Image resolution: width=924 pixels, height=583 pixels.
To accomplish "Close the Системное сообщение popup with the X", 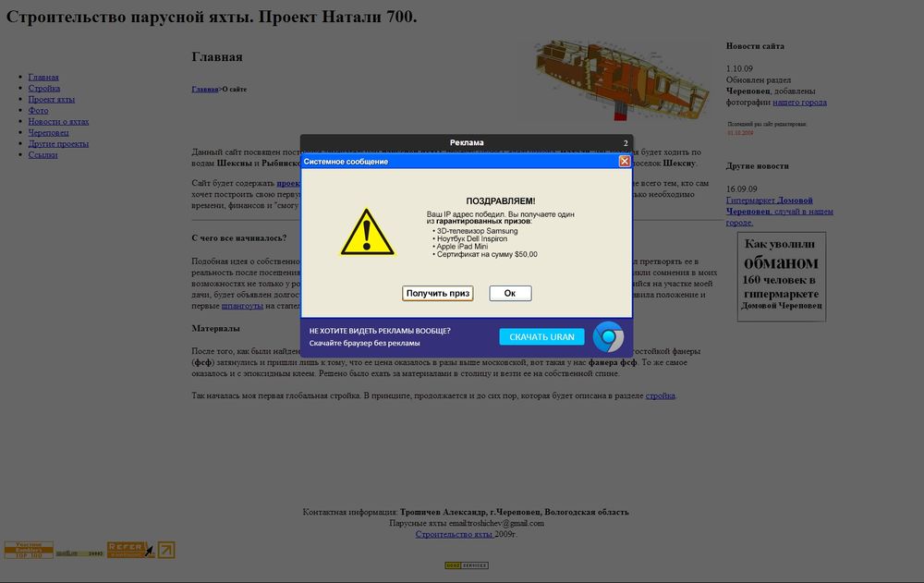I will 625,161.
